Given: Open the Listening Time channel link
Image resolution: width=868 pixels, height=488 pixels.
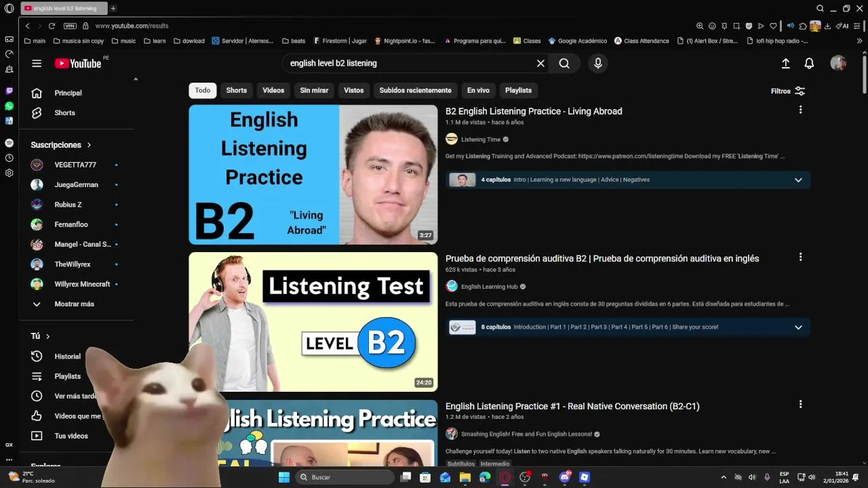Looking at the screenshot, I should click(x=481, y=140).
